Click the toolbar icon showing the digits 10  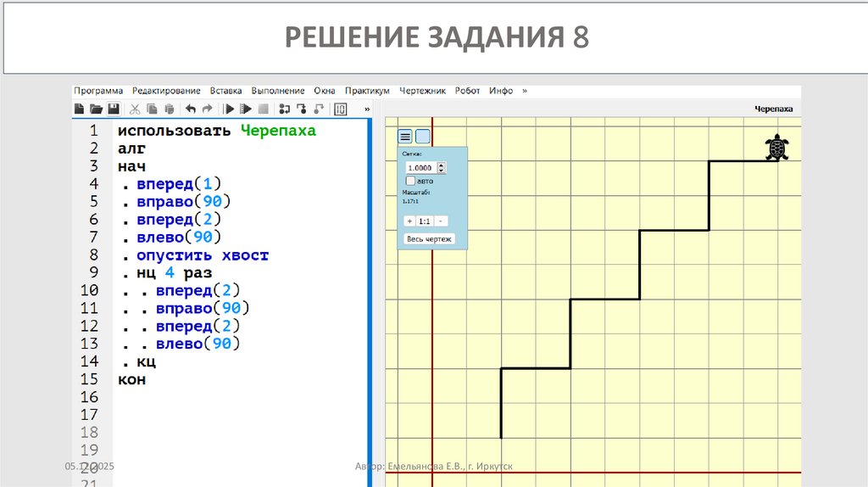point(341,109)
